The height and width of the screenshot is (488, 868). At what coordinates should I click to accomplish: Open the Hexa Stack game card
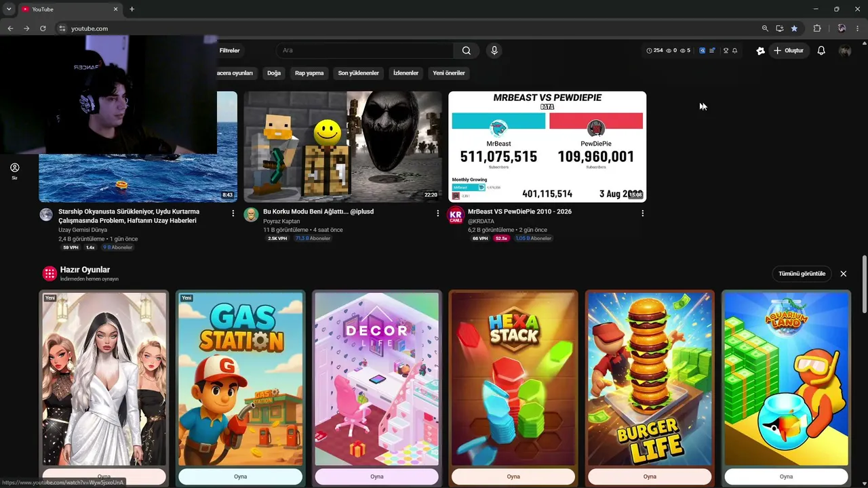513,379
